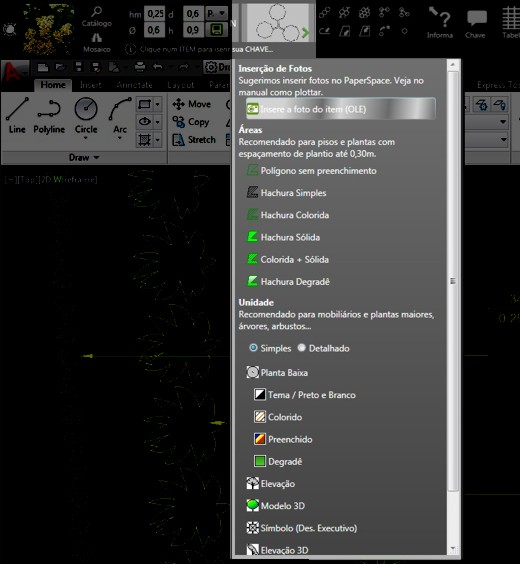The width and height of the screenshot is (520, 564).
Task: Click the Hatch draw tool
Action: 145,140
